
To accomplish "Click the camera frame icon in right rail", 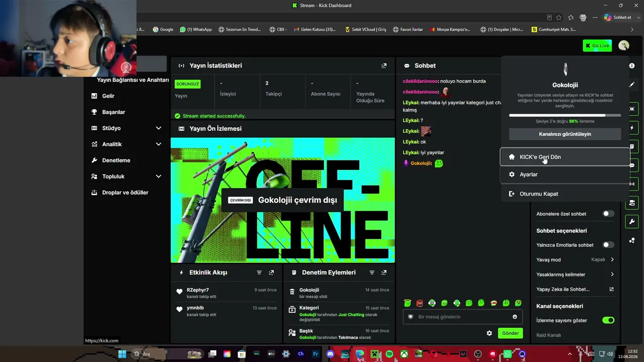I will 632,109.
